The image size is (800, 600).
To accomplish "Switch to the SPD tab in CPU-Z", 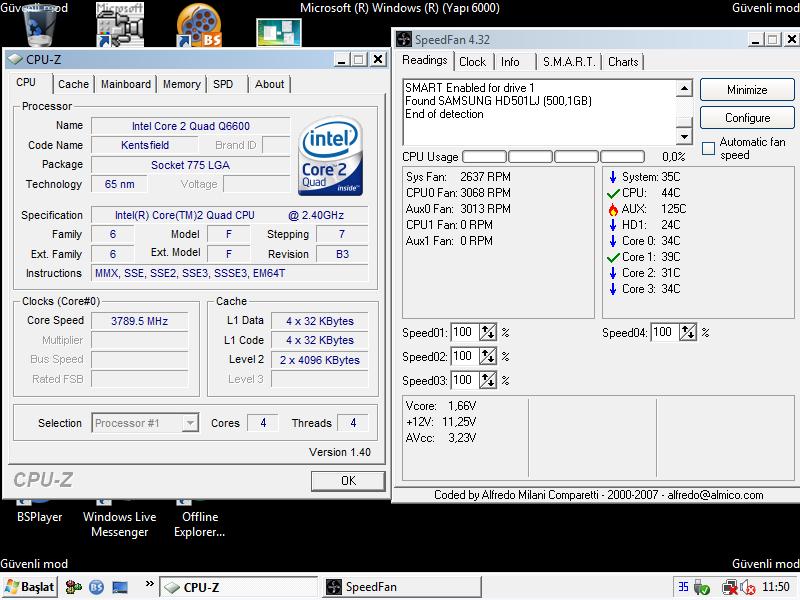I will pyautogui.click(x=223, y=84).
